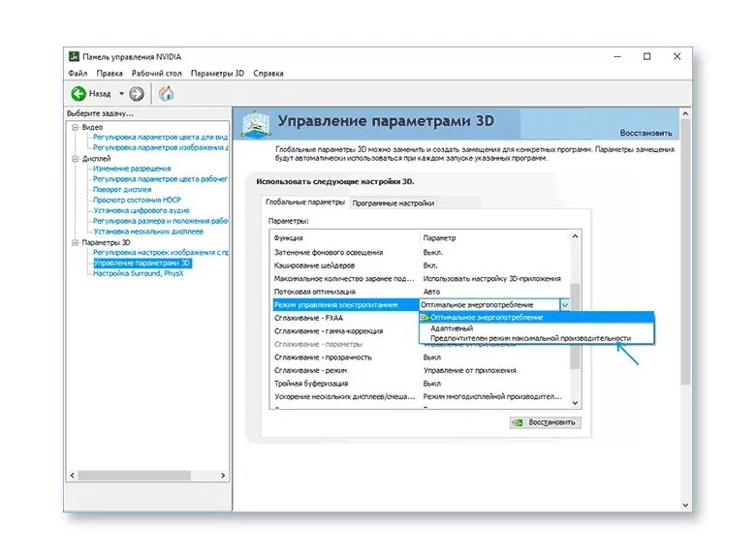Open Настройка Surround, PhysX
The image size is (756, 559).
[x=139, y=274]
